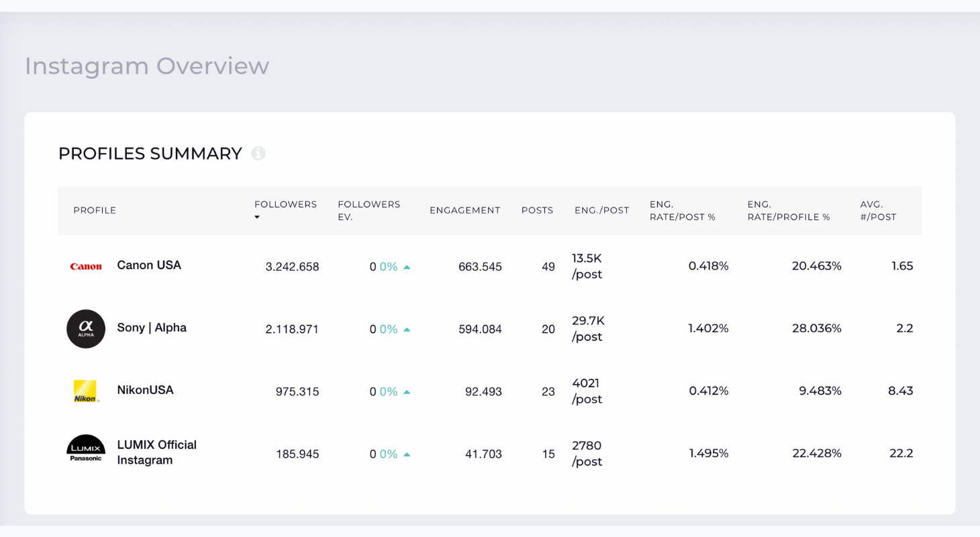
Task: Click profile rate 20.463%
Action: (817, 266)
